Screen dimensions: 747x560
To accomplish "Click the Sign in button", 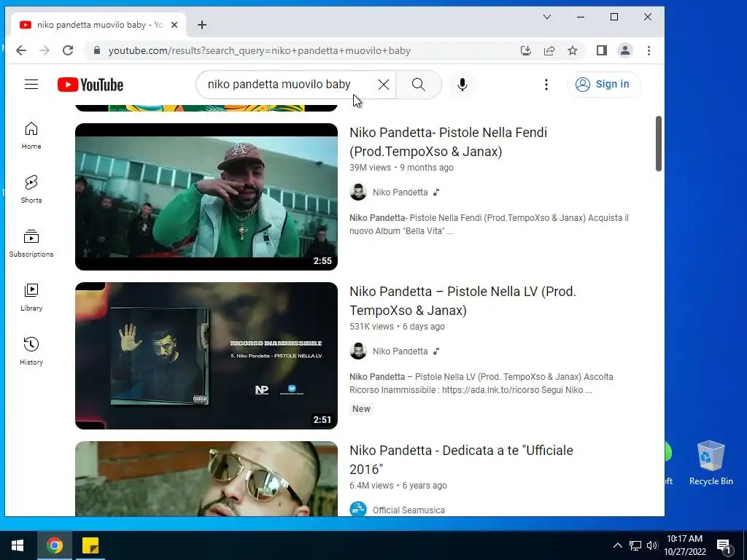I will tap(603, 85).
